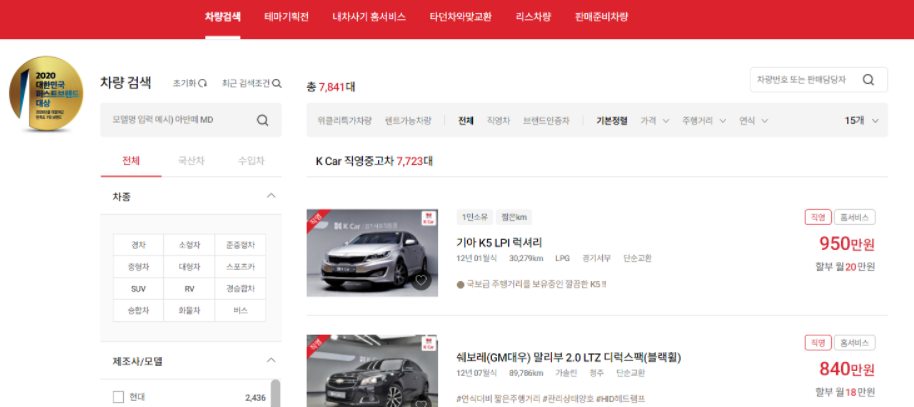The height and width of the screenshot is (407, 914).
Task: Focus the 차량번호 또는 판매담당자 field
Action: pyautogui.click(x=818, y=80)
